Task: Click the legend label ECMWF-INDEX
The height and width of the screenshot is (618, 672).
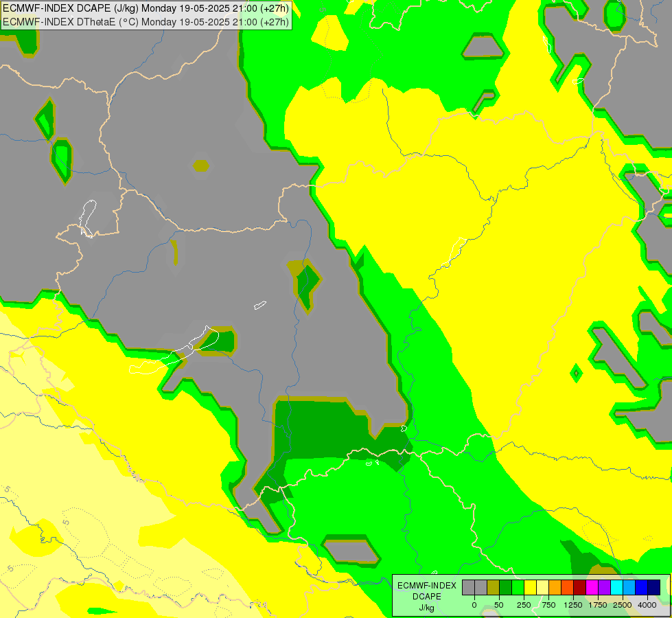Action: click(427, 586)
